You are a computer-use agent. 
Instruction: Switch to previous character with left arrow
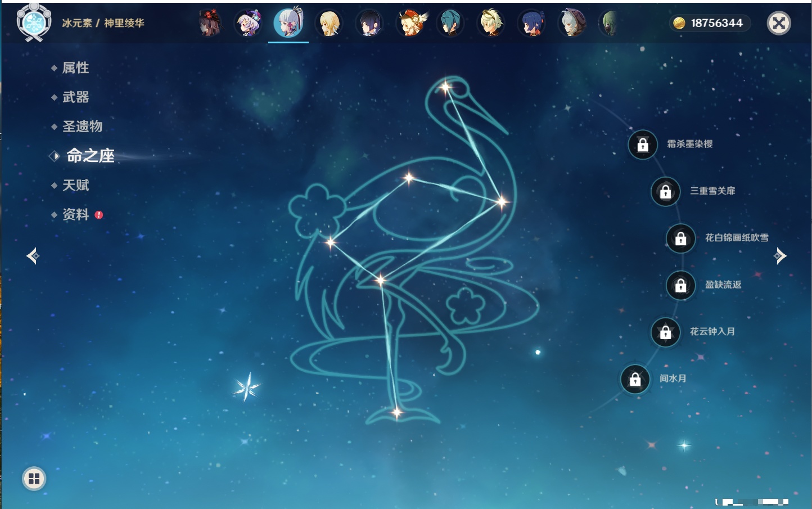33,256
